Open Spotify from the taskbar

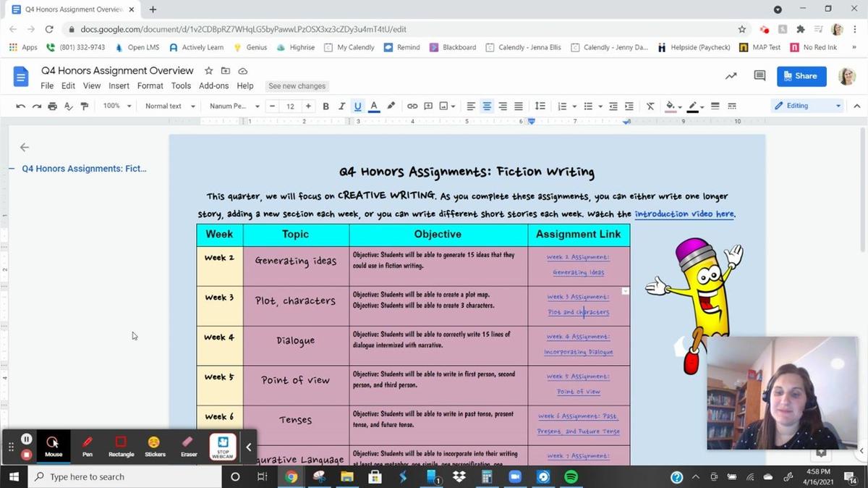(x=571, y=477)
